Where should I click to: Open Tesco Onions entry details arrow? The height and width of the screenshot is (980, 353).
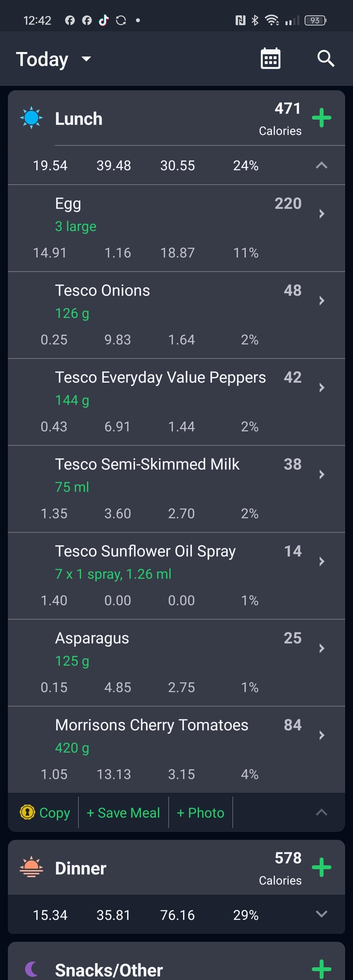321,301
